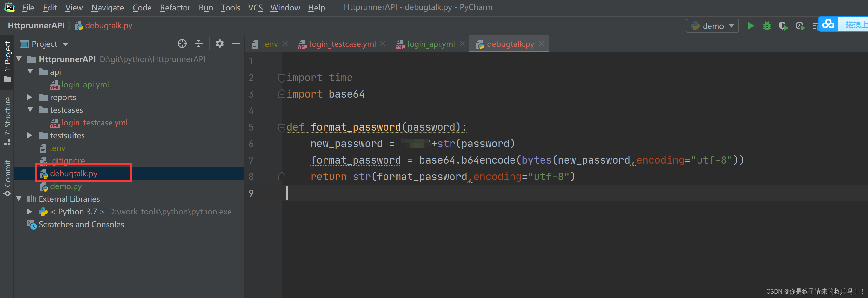Collapse the testcases folder
Screen dimensions: 868x298
[x=30, y=110]
